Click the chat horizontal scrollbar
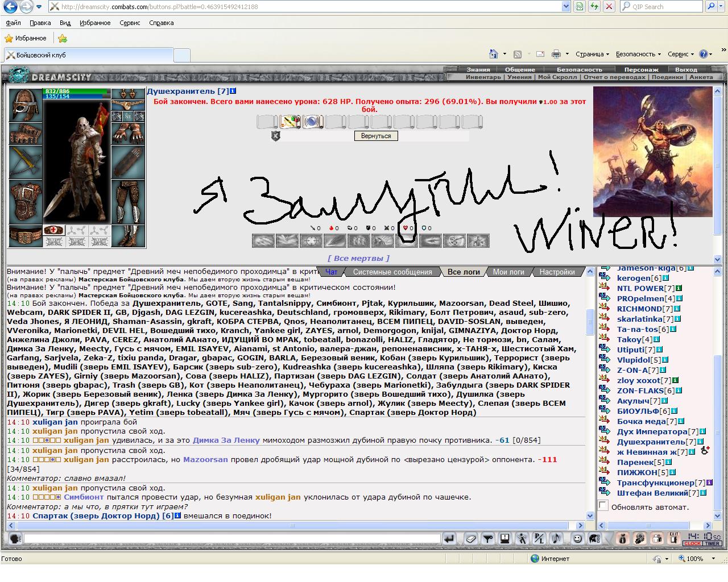This screenshot has width=728, height=582. [x=296, y=525]
